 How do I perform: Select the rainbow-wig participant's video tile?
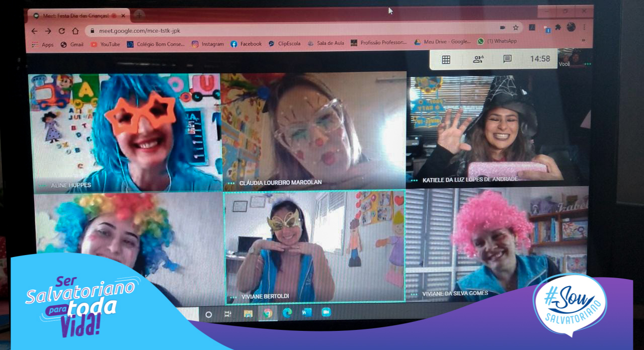click(129, 248)
